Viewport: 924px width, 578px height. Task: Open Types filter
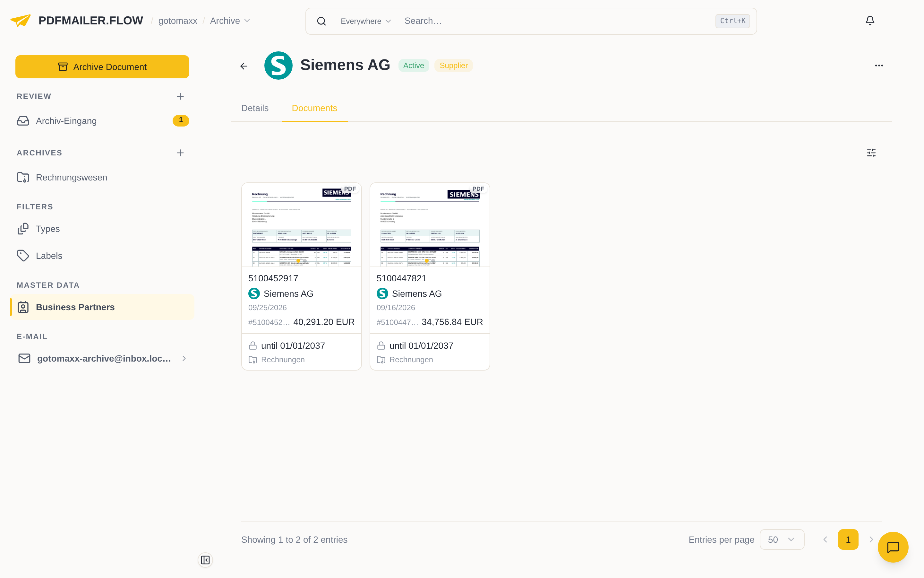point(102,229)
